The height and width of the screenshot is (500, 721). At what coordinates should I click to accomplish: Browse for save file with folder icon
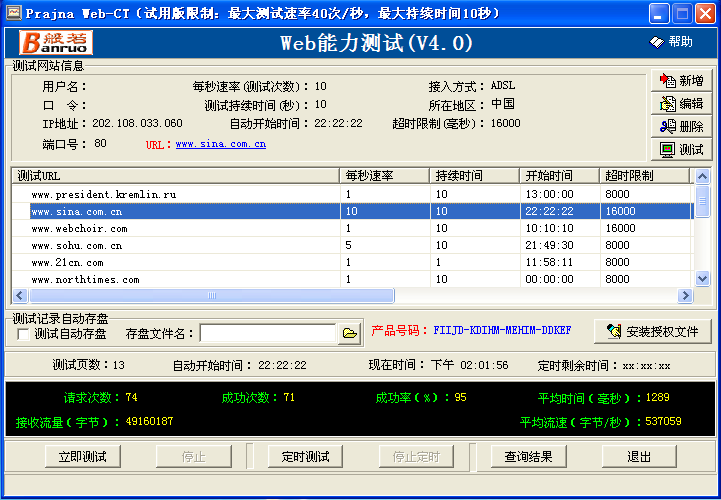349,333
